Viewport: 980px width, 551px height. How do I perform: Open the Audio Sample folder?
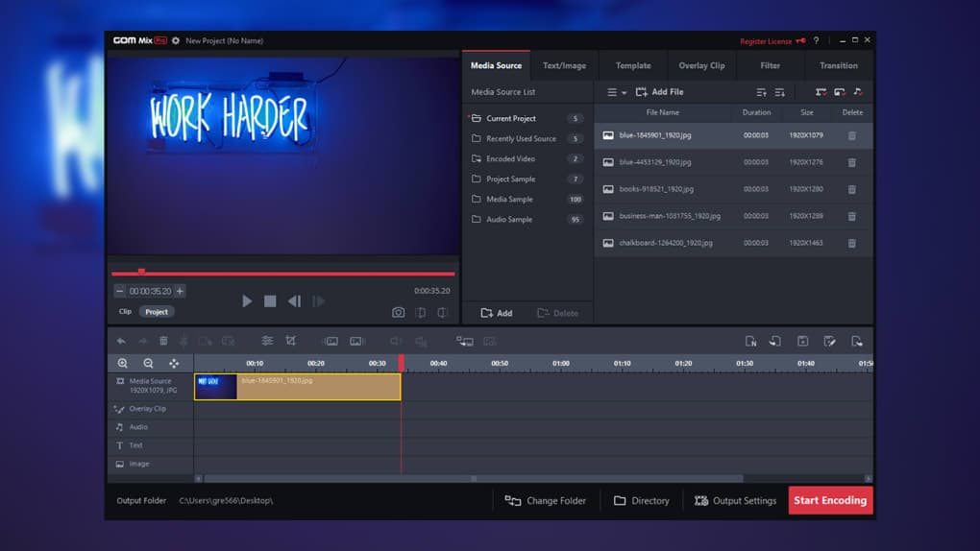508,220
